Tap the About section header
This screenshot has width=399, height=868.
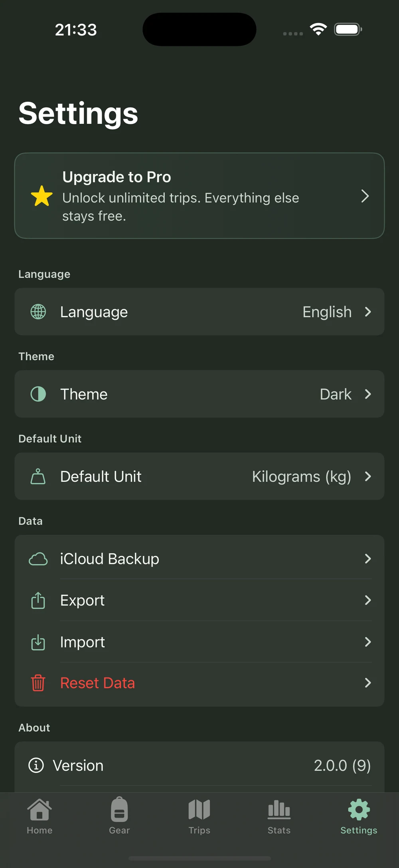click(34, 728)
